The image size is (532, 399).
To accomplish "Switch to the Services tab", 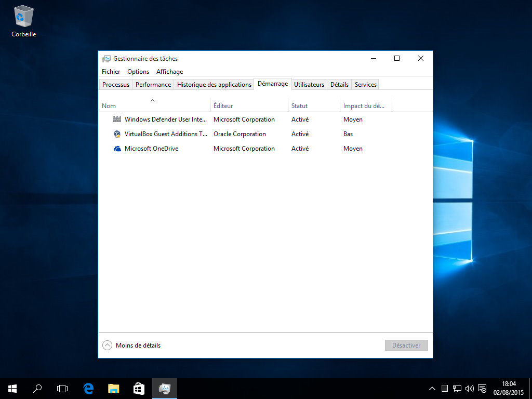I will [366, 85].
